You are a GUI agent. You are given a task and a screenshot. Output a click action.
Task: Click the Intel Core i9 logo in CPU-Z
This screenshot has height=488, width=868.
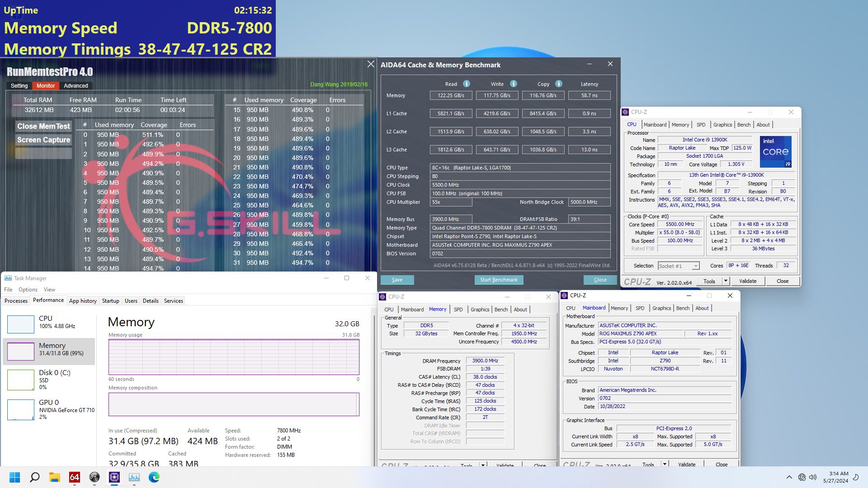[776, 152]
